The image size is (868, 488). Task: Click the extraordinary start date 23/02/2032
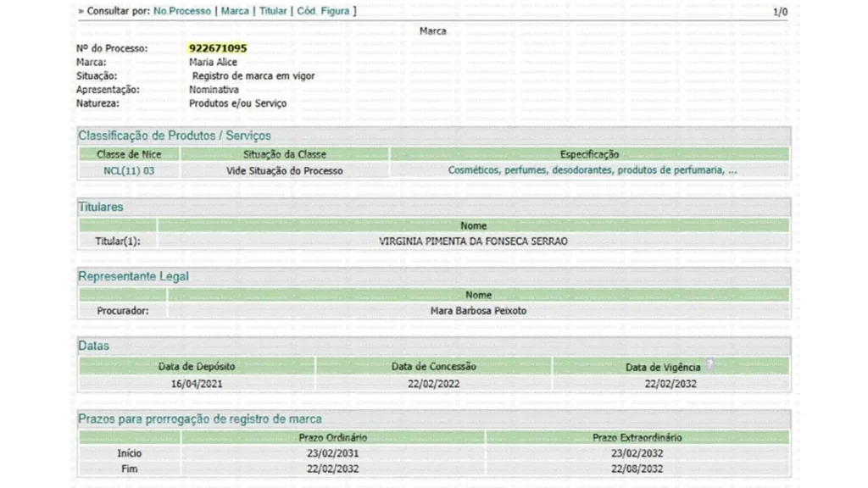[x=637, y=453]
